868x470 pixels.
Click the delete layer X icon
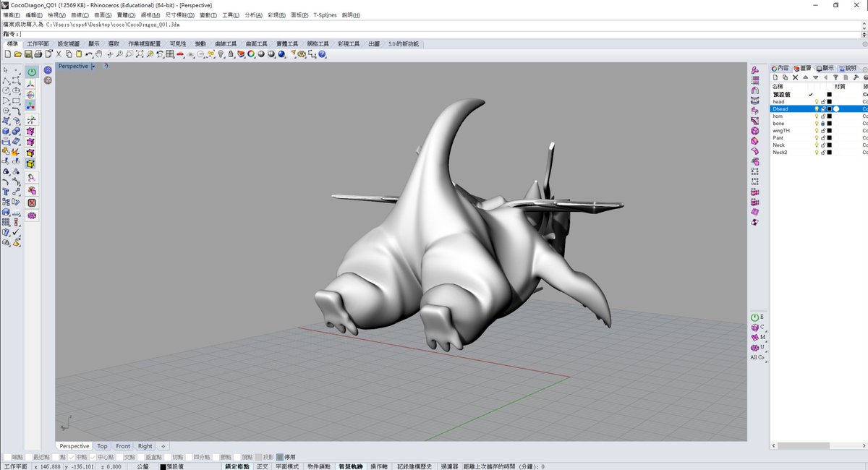click(x=795, y=77)
